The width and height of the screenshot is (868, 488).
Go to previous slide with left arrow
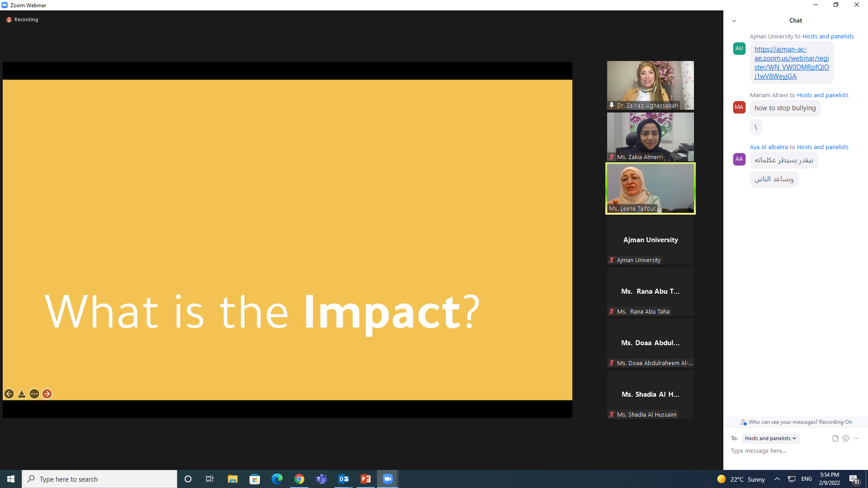(x=9, y=394)
